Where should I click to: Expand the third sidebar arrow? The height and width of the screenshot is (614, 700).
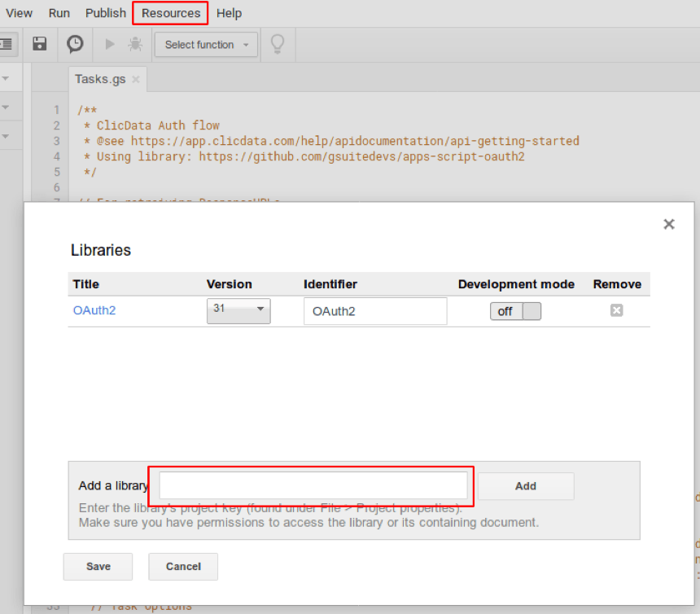tap(6, 136)
